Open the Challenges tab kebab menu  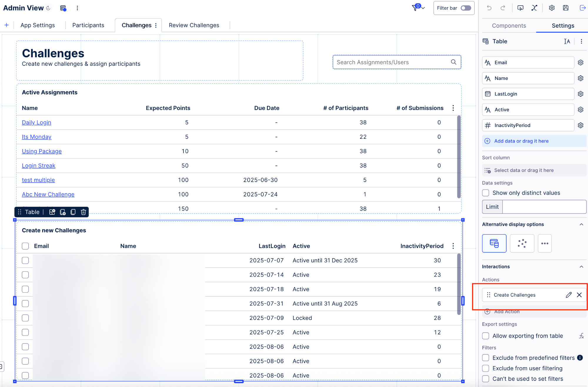click(x=156, y=25)
